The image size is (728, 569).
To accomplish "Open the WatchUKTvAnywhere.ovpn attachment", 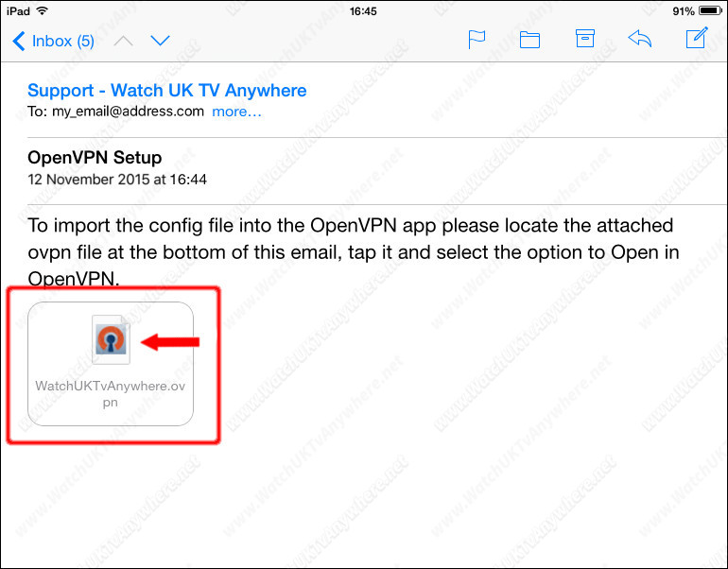I will point(111,364).
